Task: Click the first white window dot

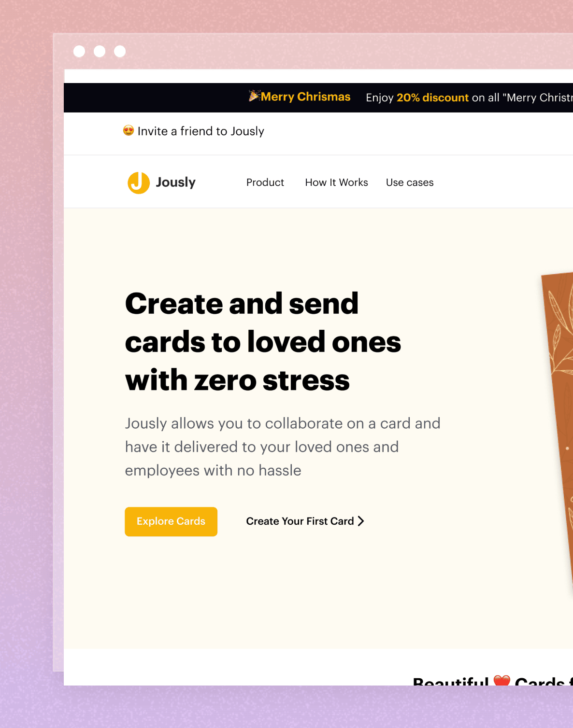Action: (79, 51)
